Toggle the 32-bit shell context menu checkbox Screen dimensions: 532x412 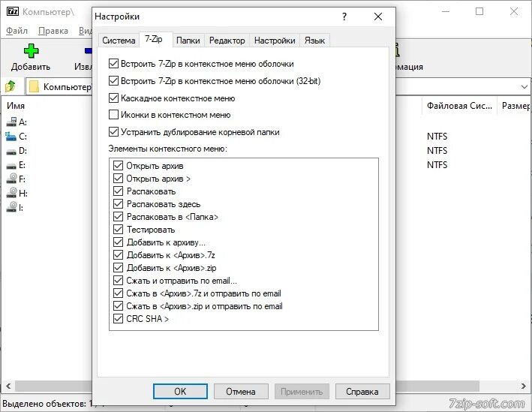click(x=113, y=81)
